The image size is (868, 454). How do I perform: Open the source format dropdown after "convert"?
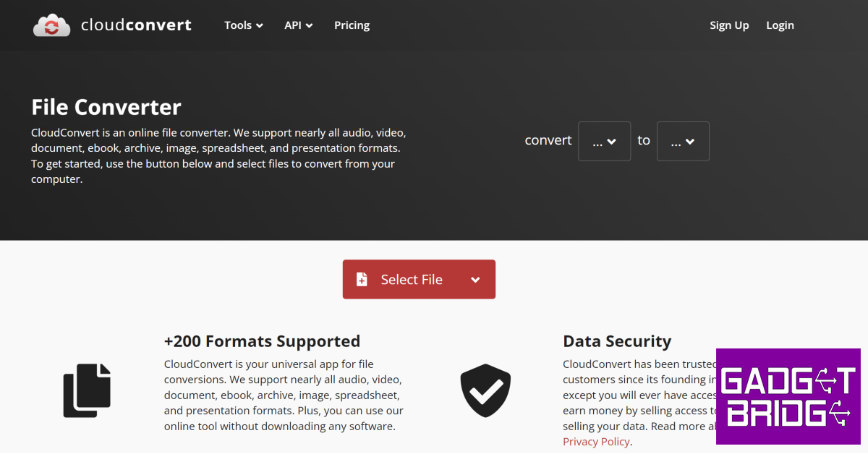pos(604,141)
